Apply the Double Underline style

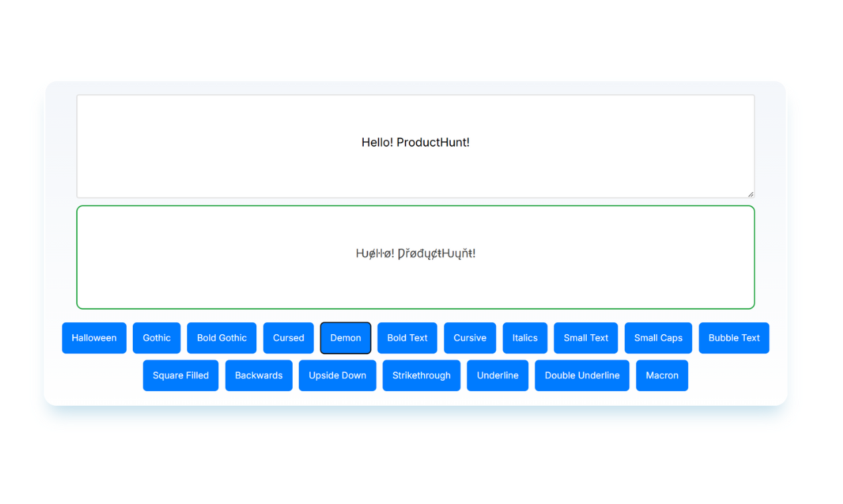point(582,375)
